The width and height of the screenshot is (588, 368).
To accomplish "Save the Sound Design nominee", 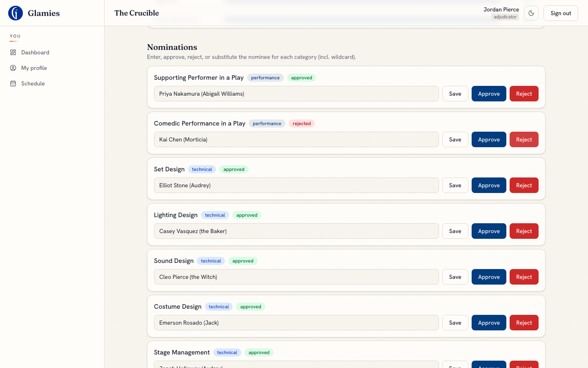I will 455,277.
